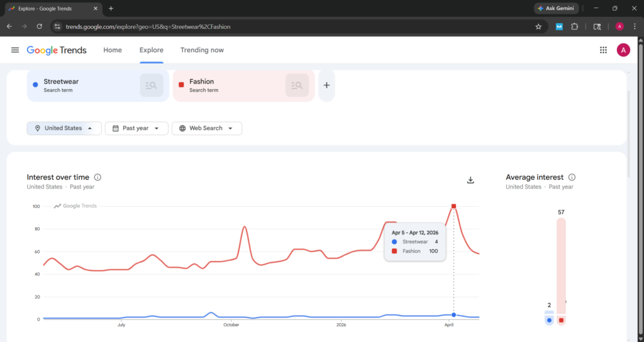Select the Explore tab

152,50
